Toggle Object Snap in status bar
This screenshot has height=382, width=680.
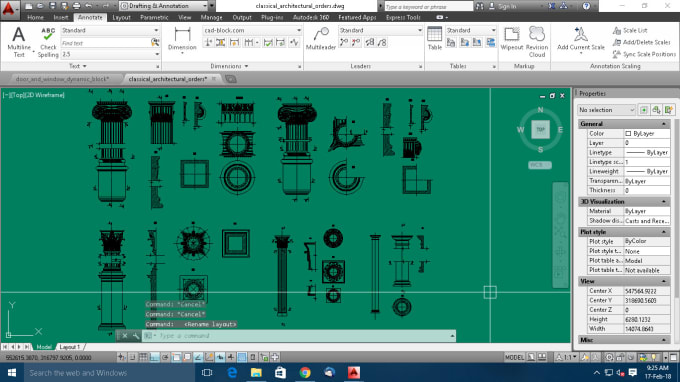coord(176,357)
